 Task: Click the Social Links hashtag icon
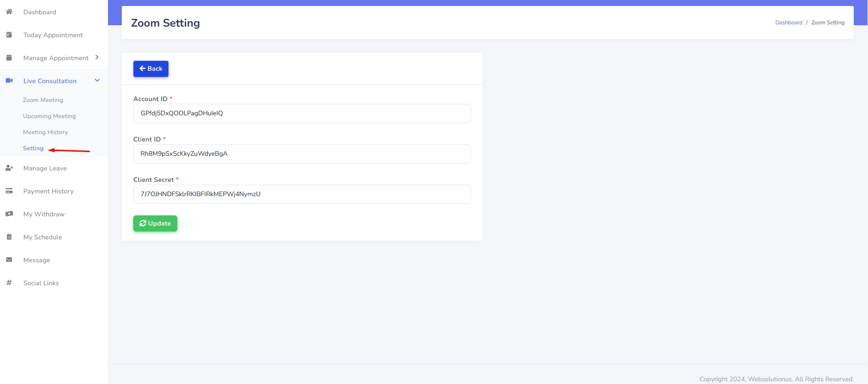(x=9, y=283)
